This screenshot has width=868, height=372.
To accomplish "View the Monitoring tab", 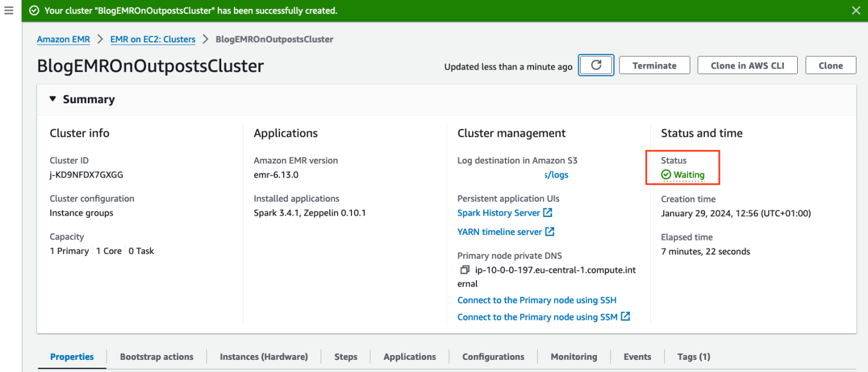I will pos(573,357).
